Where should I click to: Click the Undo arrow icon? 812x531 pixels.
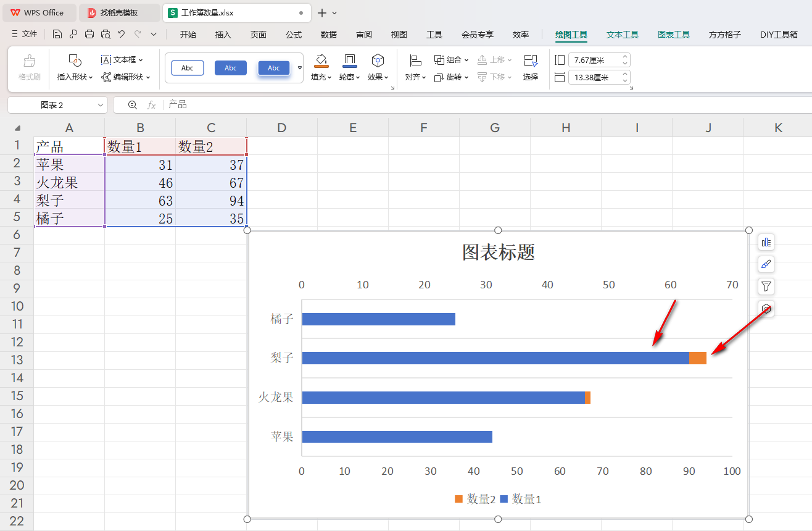122,35
